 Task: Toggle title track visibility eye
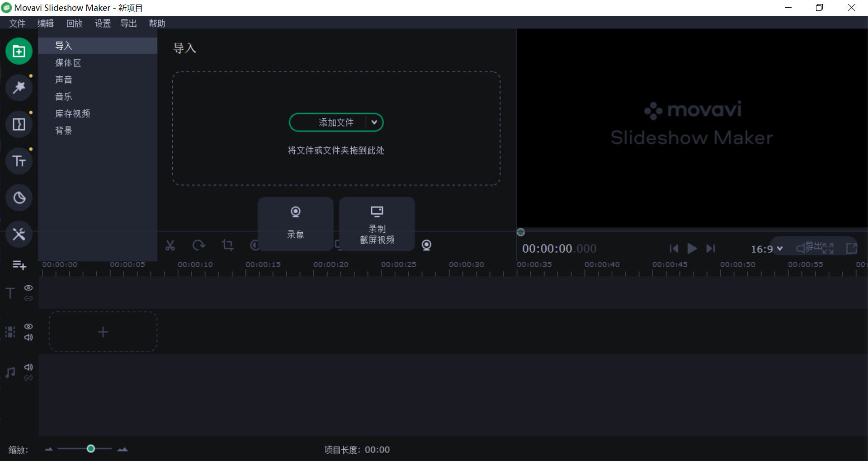click(28, 288)
